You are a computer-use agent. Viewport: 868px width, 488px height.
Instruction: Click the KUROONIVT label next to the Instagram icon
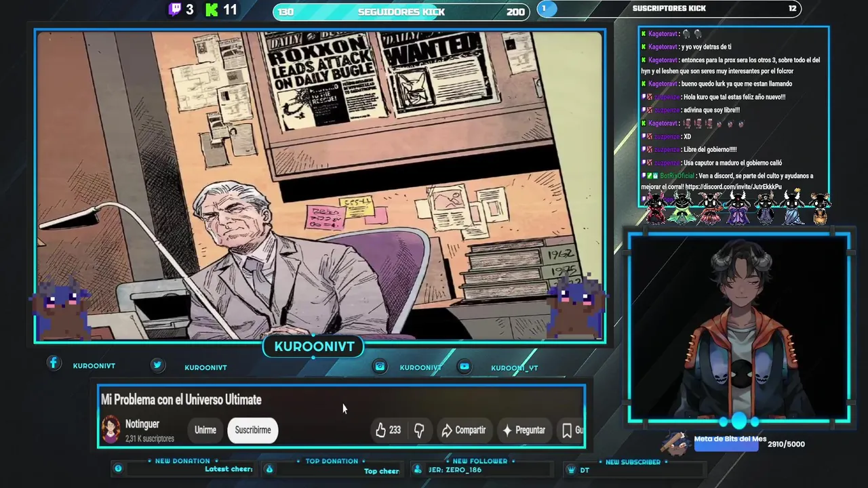[x=420, y=367]
